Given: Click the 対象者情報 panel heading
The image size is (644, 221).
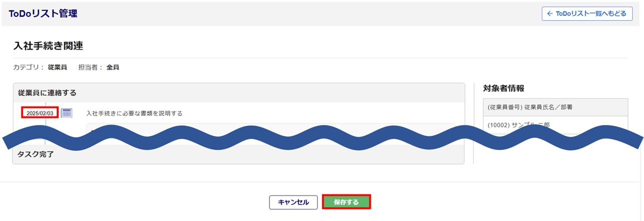Looking at the screenshot, I should click(503, 88).
